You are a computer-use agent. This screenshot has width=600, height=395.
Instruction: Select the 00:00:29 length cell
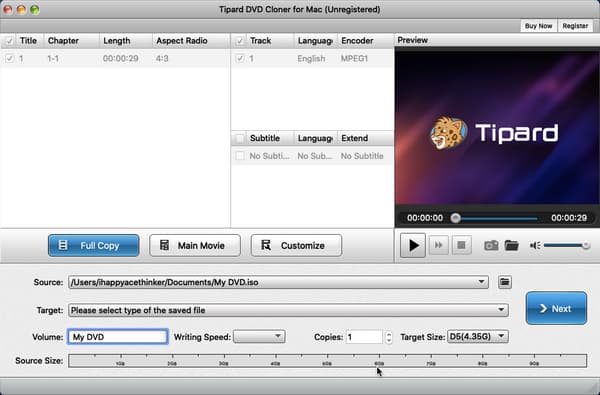[x=121, y=59]
